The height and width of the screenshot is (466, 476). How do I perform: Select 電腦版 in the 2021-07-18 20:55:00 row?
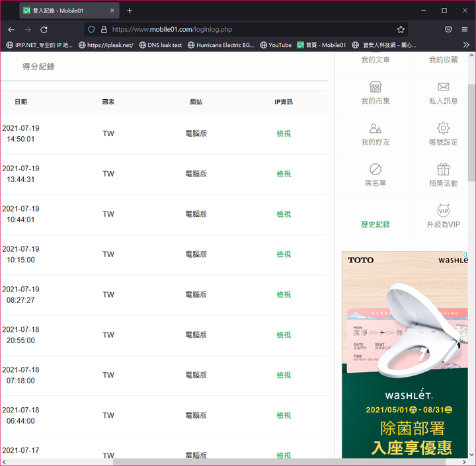tap(196, 335)
